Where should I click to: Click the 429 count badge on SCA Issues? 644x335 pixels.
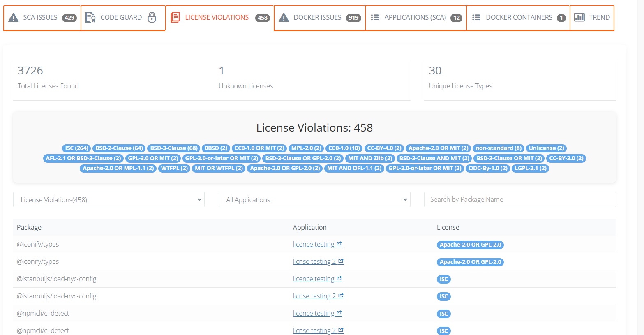[69, 18]
